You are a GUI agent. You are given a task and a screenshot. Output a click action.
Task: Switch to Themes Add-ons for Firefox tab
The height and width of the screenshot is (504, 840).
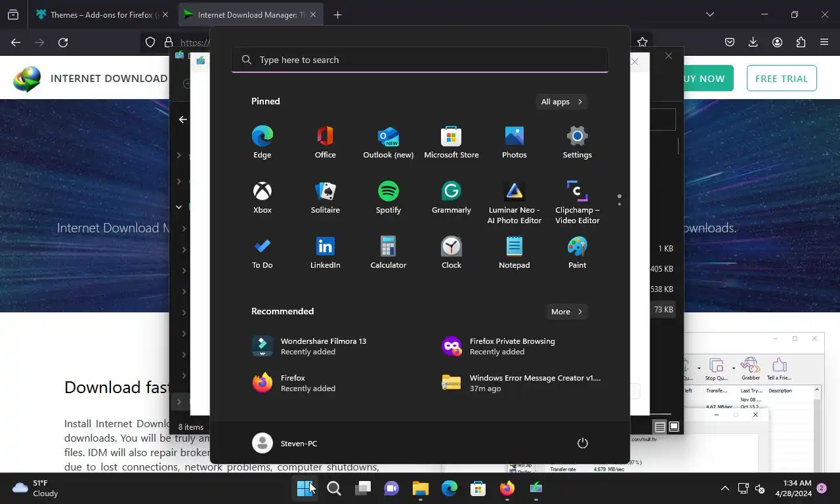coord(102,14)
